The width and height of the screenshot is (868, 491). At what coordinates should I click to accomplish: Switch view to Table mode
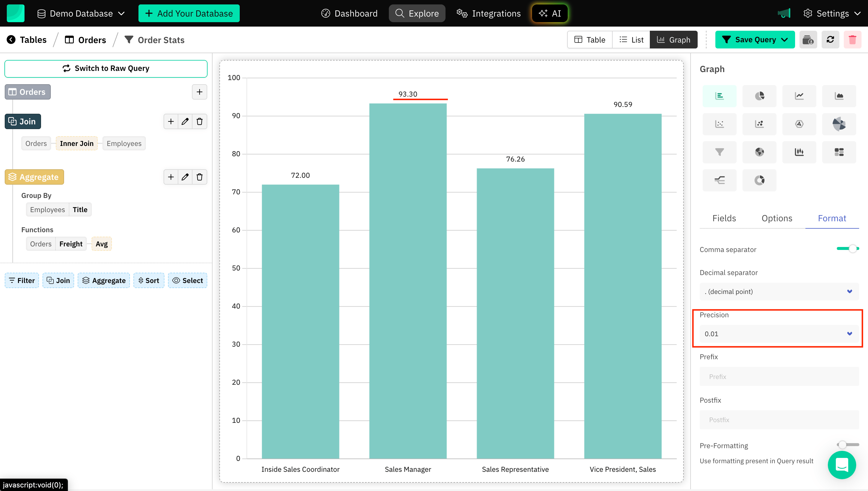tap(589, 40)
